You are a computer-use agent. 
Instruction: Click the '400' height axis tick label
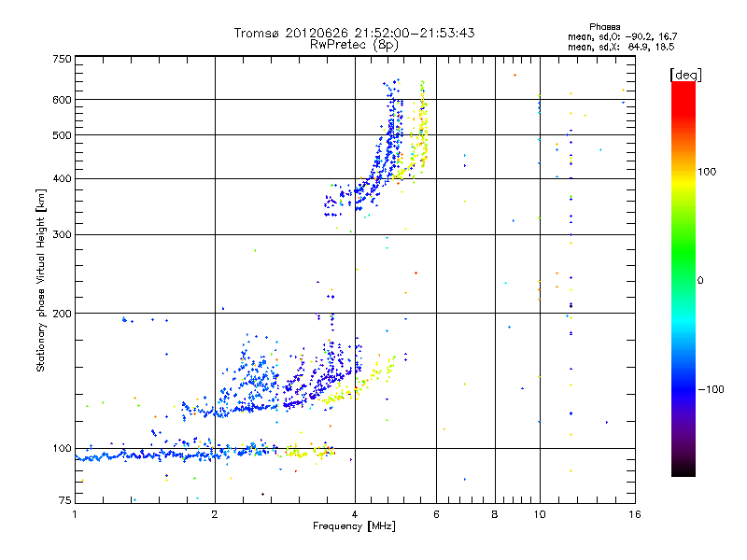(62, 179)
